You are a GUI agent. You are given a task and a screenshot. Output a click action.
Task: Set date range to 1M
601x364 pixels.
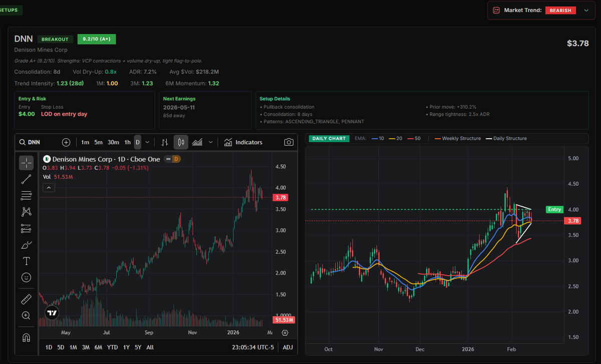(73, 347)
